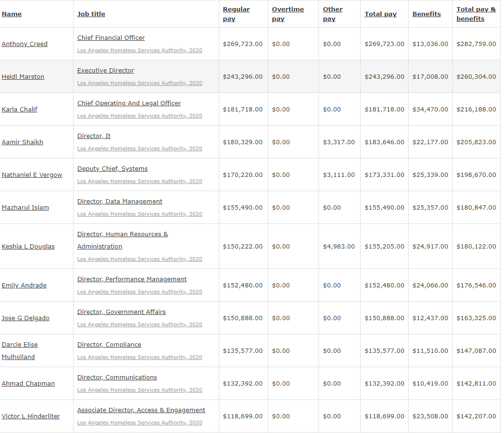
Task: Click Director, Communications job title
Action: [x=117, y=378]
